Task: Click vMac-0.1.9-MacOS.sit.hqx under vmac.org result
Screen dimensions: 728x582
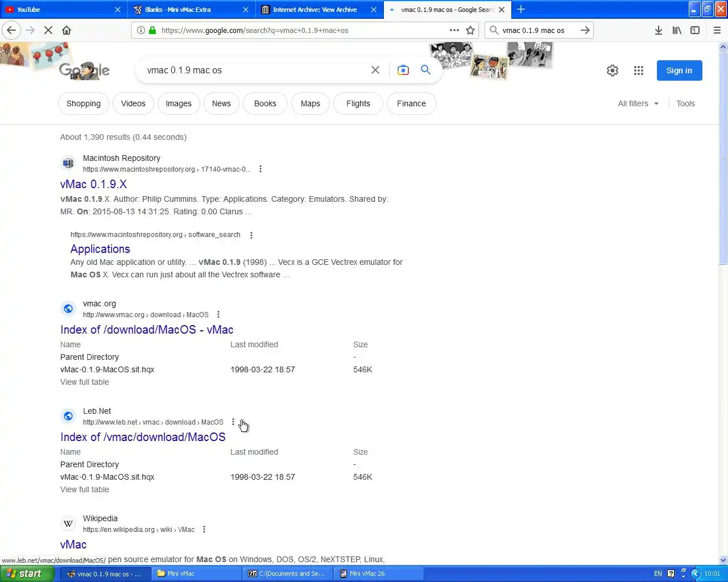Action: tap(107, 369)
